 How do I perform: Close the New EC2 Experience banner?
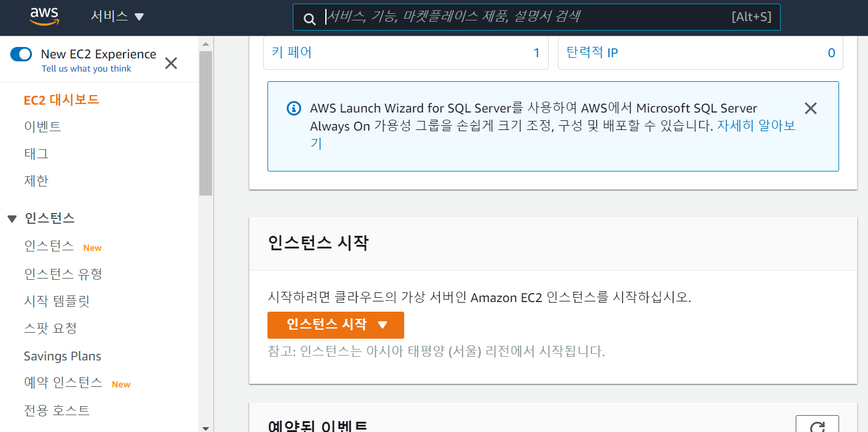171,63
